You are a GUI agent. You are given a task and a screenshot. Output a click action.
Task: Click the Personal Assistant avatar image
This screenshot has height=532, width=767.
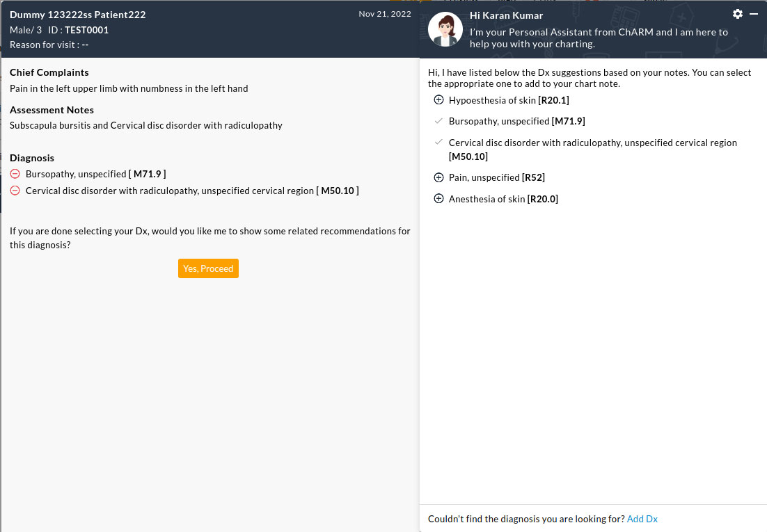tap(445, 30)
